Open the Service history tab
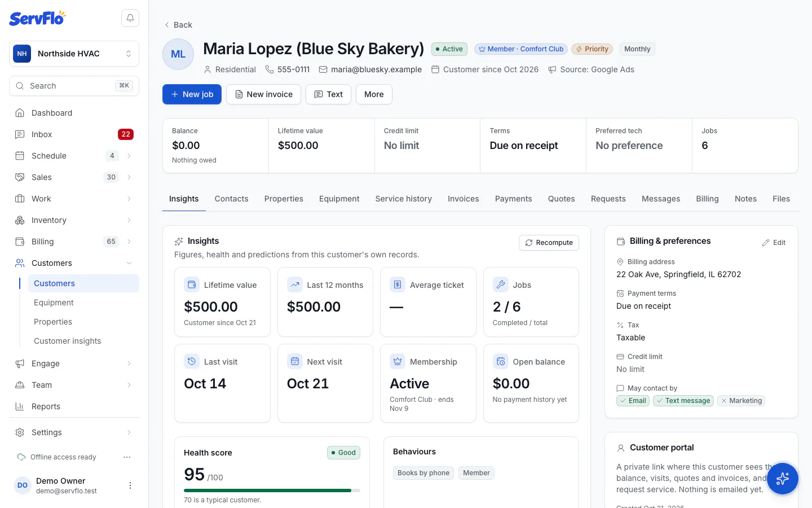Viewport: 812px width, 508px height. 404,199
